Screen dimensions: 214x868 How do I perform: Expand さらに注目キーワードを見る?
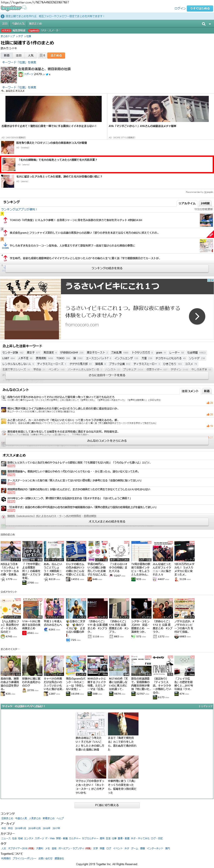[107, 375]
